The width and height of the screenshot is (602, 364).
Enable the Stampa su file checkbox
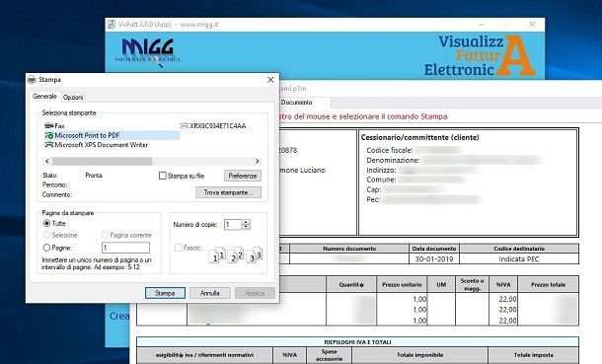163,176
